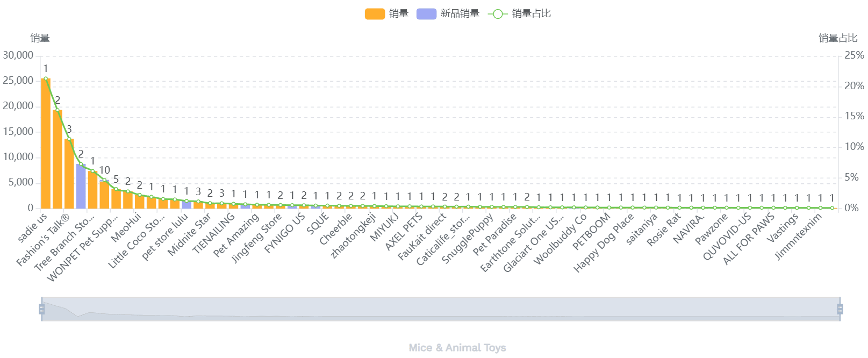Click the Jimmntexnim axis label
This screenshot has height=358, width=868.
click(799, 237)
